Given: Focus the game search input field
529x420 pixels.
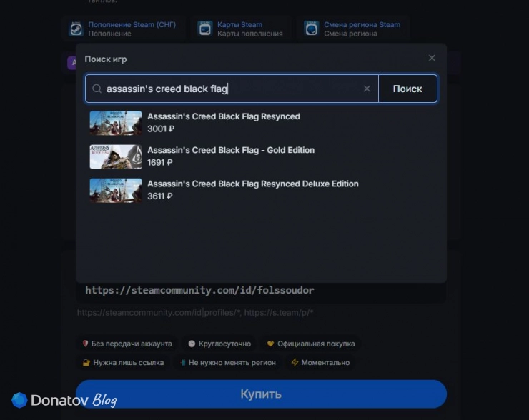Looking at the screenshot, I should click(232, 89).
